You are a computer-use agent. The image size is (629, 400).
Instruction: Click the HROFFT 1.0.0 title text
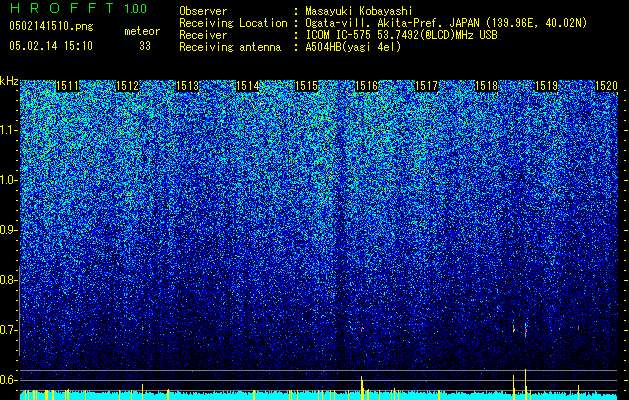(78, 8)
